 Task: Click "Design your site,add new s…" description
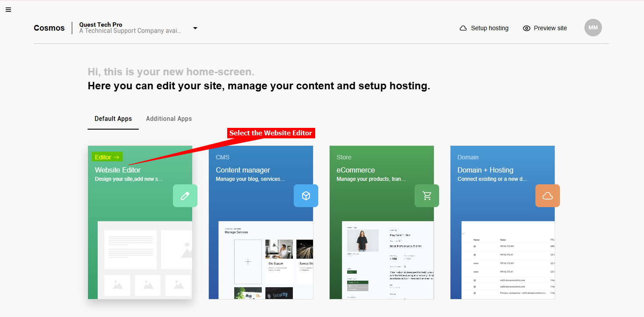(x=129, y=179)
